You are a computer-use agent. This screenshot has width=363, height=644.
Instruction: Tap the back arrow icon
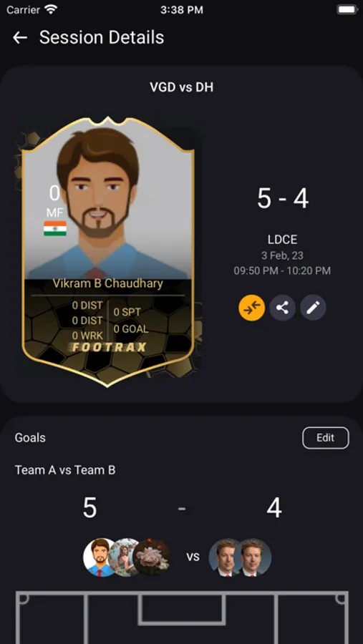coord(20,38)
